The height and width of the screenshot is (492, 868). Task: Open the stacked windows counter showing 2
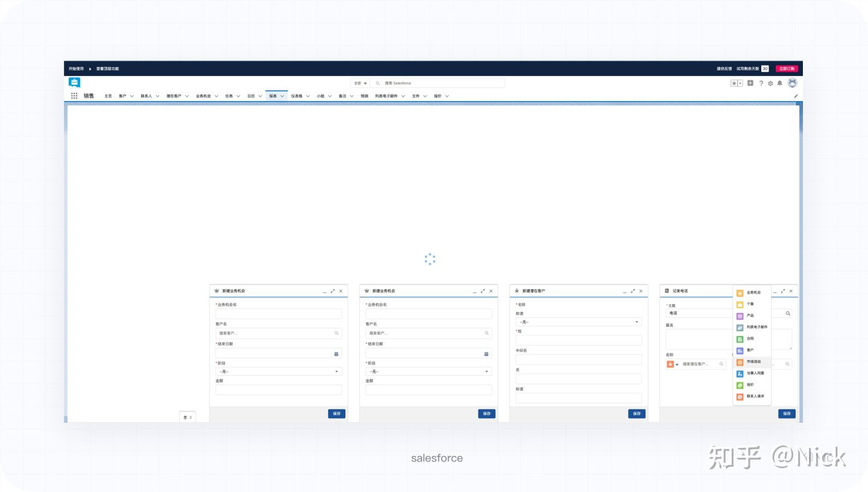(x=187, y=417)
